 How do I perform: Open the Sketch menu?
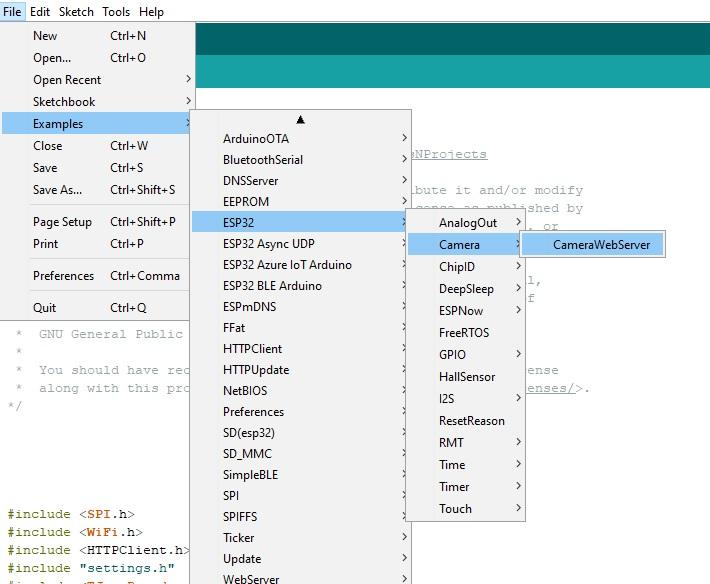76,11
